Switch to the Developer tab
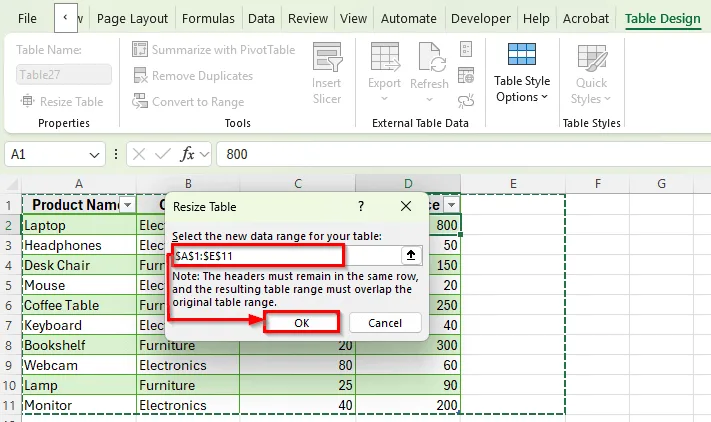 click(481, 19)
